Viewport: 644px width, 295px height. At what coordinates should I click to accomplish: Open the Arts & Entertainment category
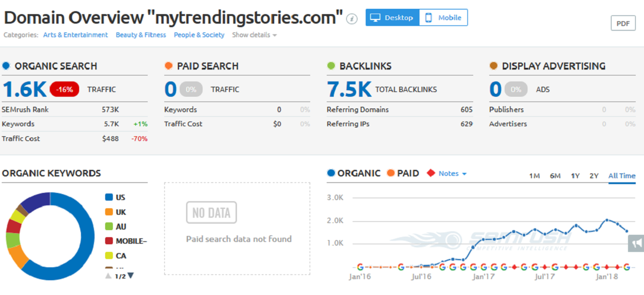click(76, 35)
